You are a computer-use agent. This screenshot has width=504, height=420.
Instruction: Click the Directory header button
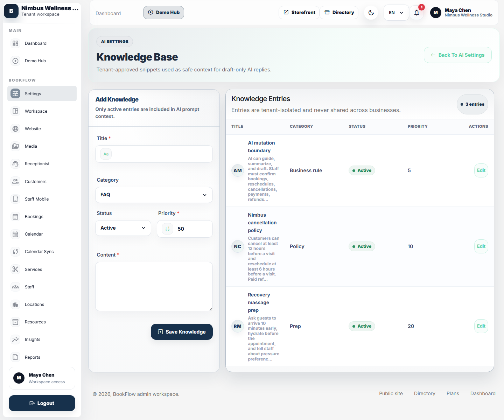click(339, 13)
